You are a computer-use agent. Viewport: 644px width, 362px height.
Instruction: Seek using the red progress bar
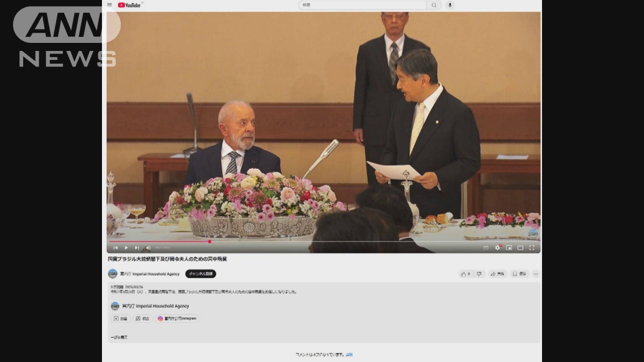[161, 241]
